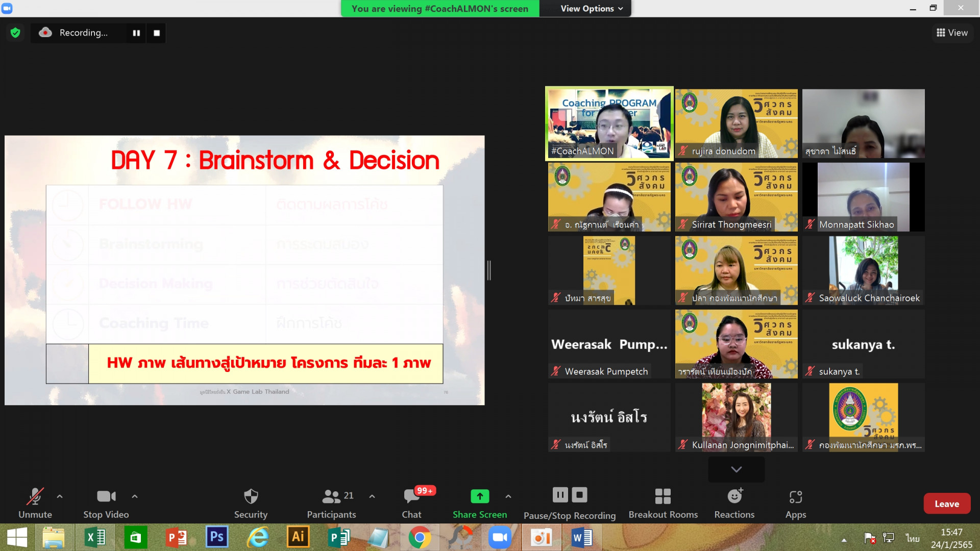Pause the recording in top bar
Screen dimensions: 980x551
click(136, 33)
